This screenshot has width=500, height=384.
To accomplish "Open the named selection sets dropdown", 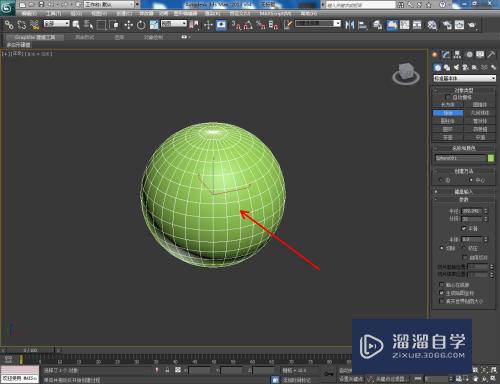I will point(318,24).
